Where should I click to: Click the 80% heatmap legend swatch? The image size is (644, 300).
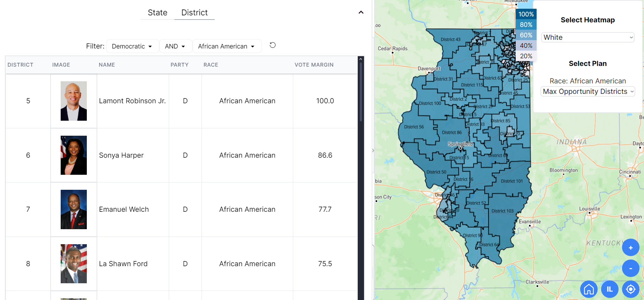point(526,25)
